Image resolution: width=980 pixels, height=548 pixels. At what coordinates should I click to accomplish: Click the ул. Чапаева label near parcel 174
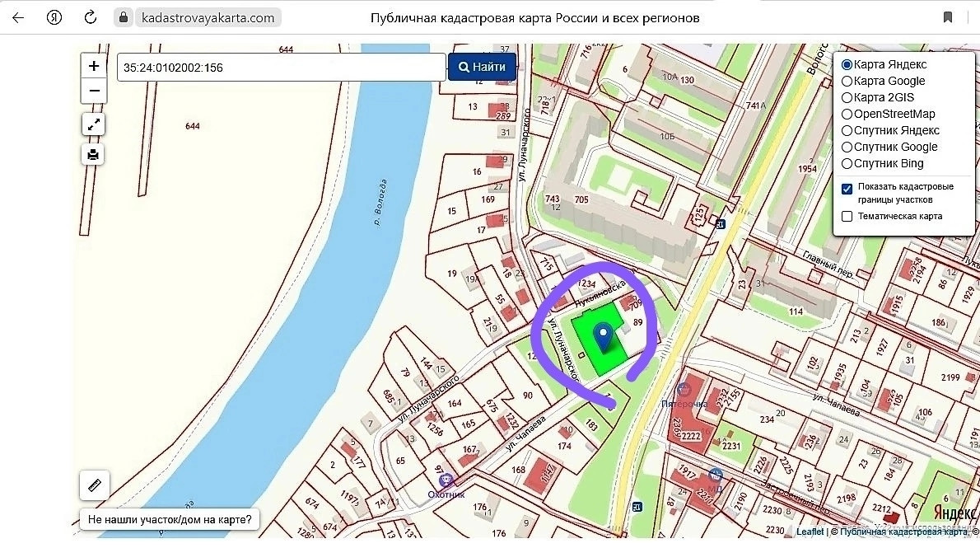[525, 433]
